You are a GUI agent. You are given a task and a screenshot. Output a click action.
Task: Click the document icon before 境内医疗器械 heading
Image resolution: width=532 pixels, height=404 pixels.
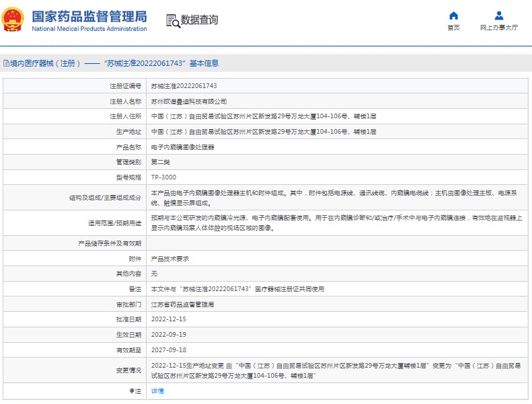5,63
